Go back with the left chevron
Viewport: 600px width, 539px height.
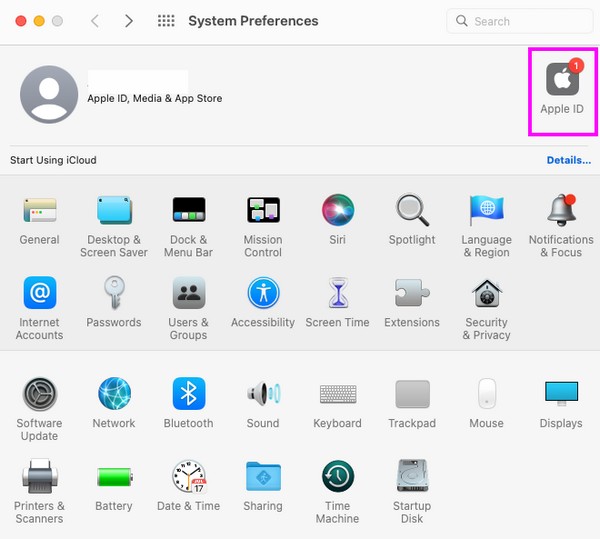click(95, 21)
